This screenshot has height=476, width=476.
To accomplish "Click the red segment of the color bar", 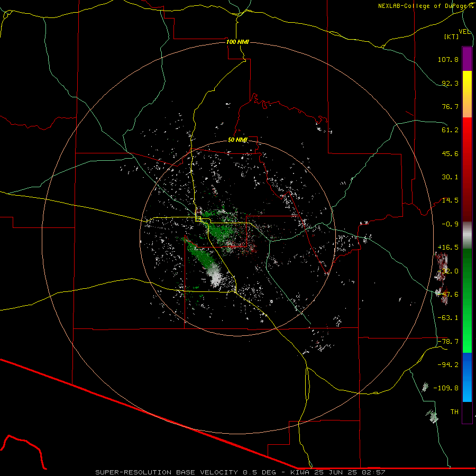I will click(467, 169).
